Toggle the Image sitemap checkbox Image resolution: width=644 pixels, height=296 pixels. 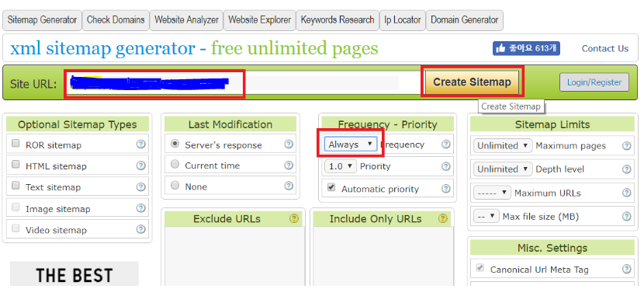coord(16,207)
